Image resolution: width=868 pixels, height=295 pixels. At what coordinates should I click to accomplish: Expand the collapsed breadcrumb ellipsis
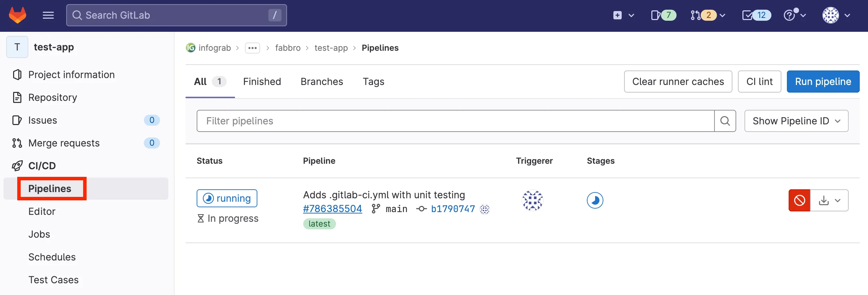pyautogui.click(x=252, y=48)
